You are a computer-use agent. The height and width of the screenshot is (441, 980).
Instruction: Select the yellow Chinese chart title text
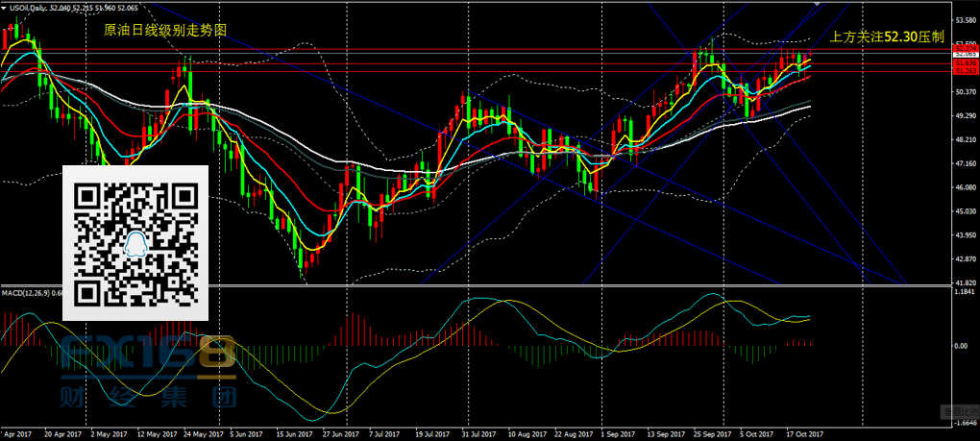(165, 31)
